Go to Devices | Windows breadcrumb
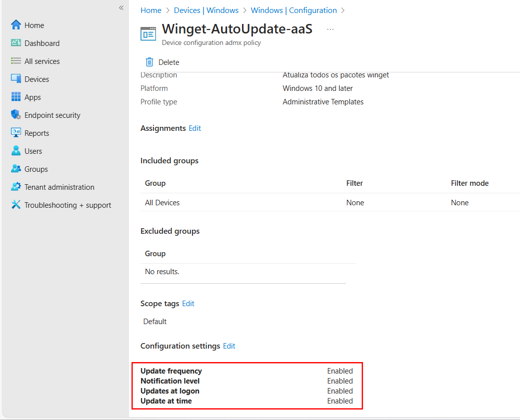Viewport: 520px width, 420px height. (x=206, y=10)
